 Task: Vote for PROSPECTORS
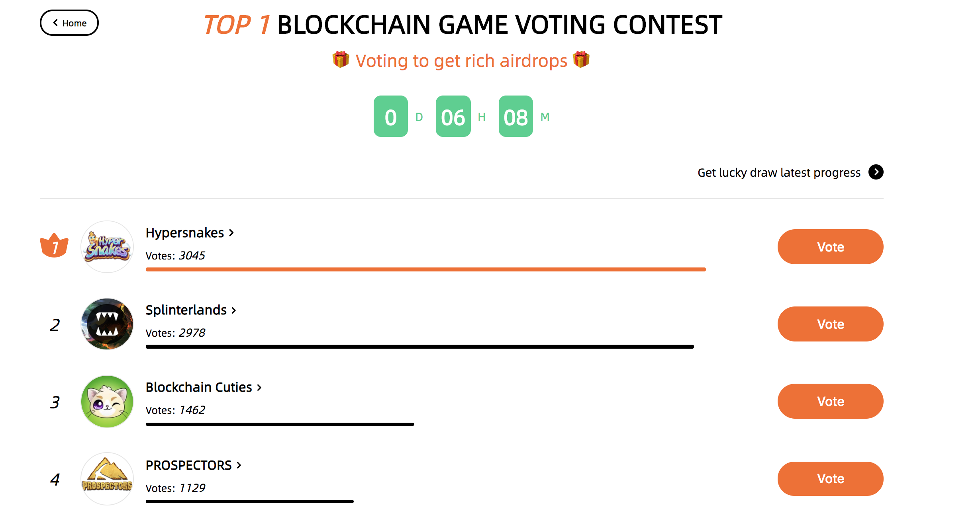[831, 478]
